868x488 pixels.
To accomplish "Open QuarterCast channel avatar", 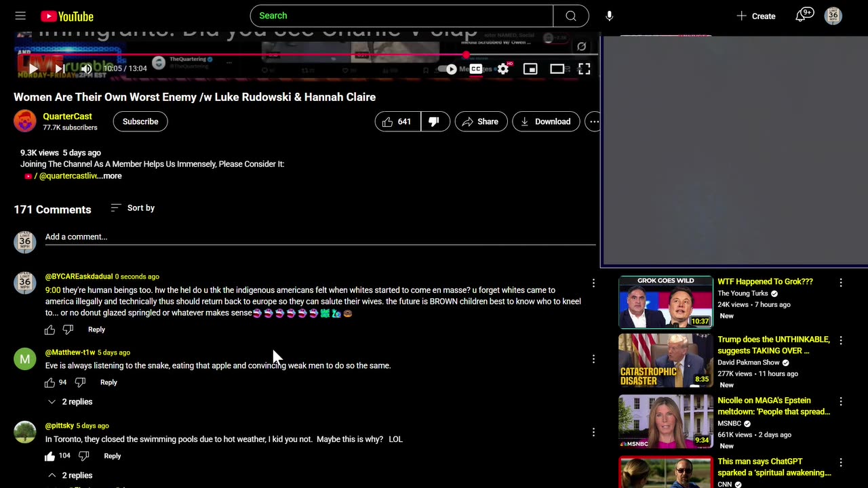I will click(x=25, y=121).
